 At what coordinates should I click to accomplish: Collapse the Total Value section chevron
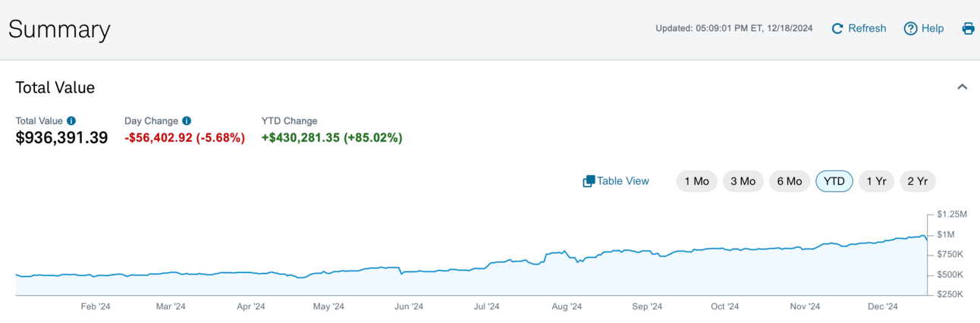click(962, 87)
